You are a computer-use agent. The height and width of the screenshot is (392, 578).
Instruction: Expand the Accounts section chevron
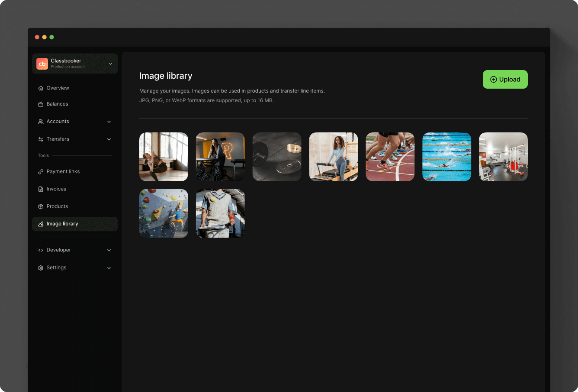click(x=109, y=122)
